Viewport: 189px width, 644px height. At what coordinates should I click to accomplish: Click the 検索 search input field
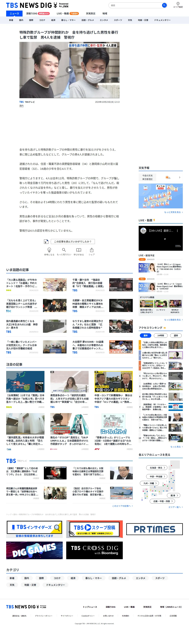(135, 5)
